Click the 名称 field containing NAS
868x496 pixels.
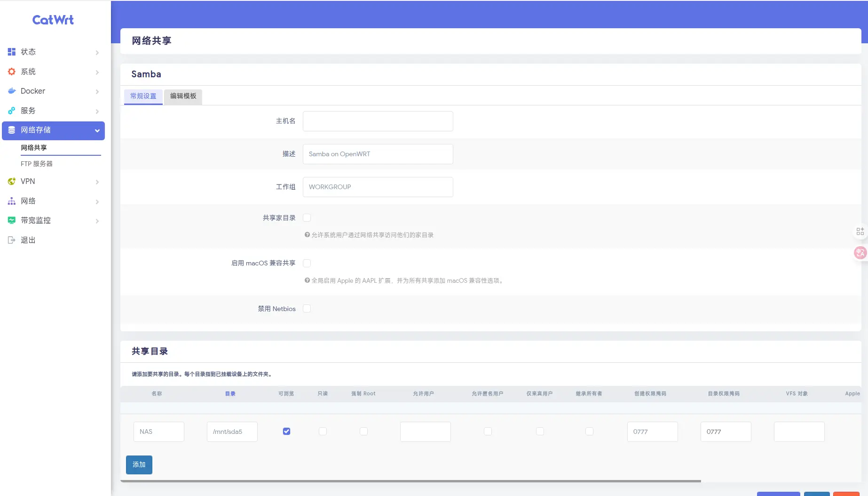[x=159, y=432]
